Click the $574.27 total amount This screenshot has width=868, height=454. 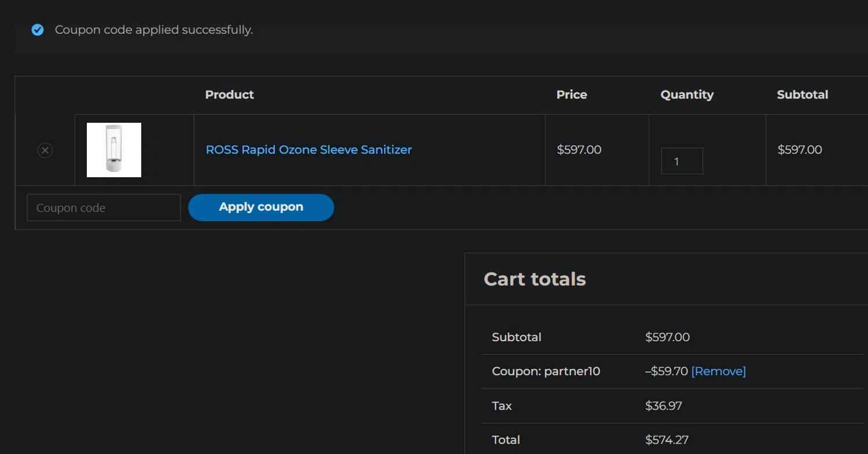[667, 440]
